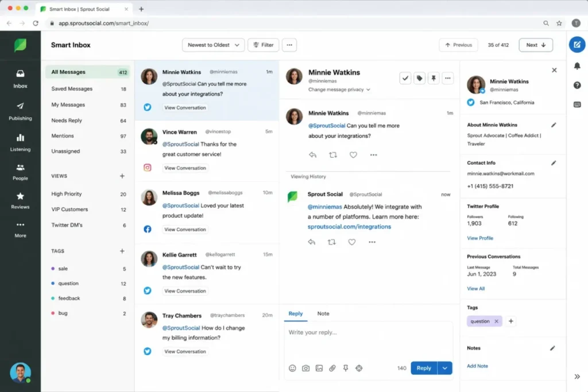Screen dimensions: 588x392
Task: Edit Contact Info with the pencil icon
Action: pyautogui.click(x=554, y=162)
